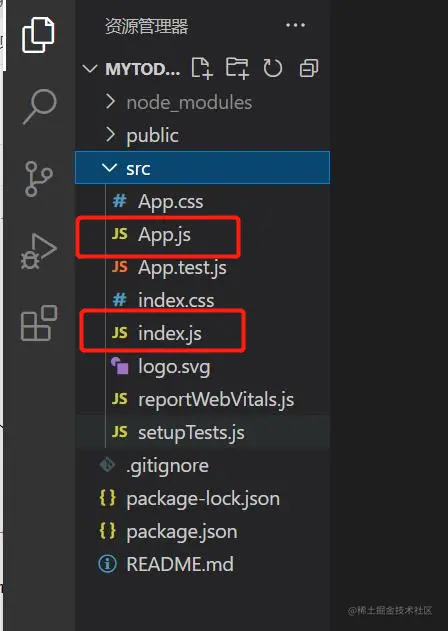Open the Search view icon
Image resolution: width=448 pixels, height=631 pixels.
tap(39, 106)
